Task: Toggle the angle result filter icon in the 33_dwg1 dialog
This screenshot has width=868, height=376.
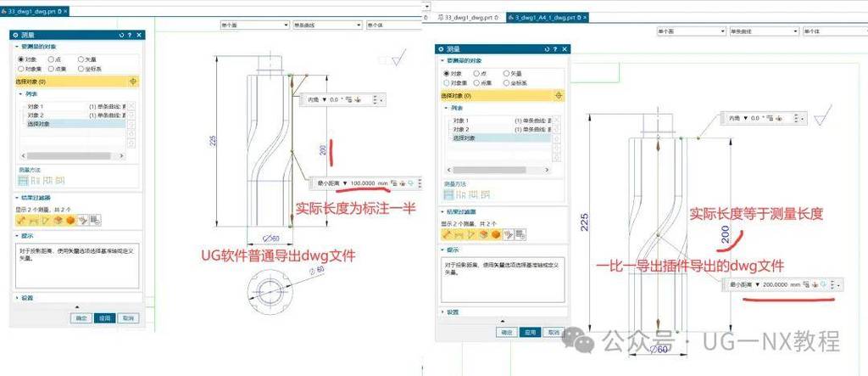Action: coord(47,220)
